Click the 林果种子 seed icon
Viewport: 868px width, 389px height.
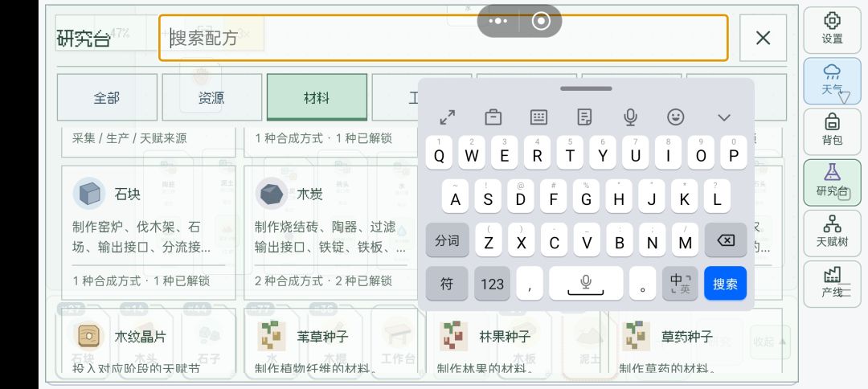[x=454, y=336]
